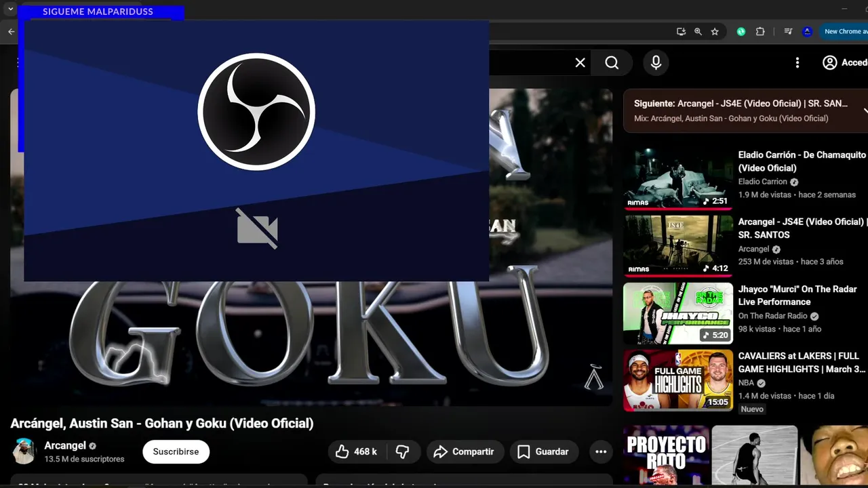Collapse the Siguiente mix panel chevron
Image resolution: width=868 pixels, height=488 pixels.
tap(865, 110)
